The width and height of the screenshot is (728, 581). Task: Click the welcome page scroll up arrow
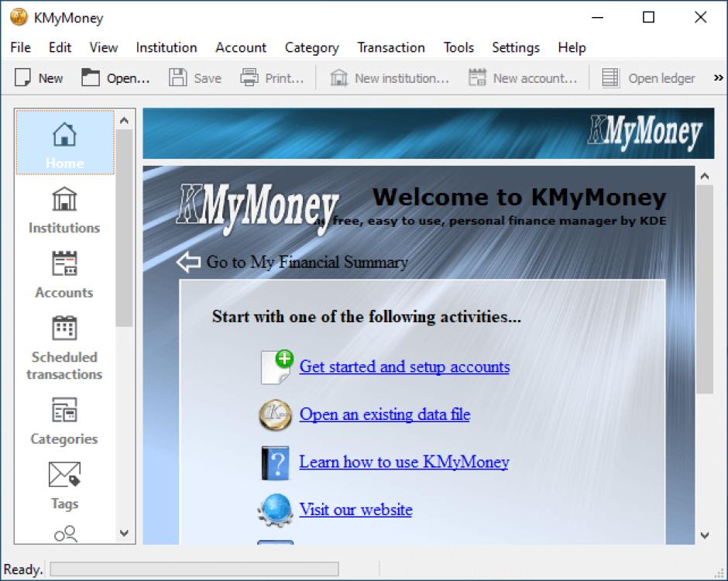(x=704, y=176)
